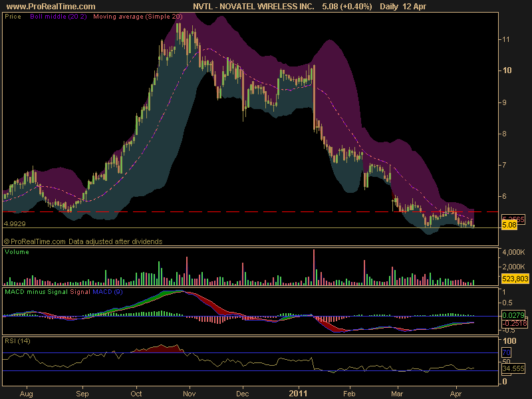Click the 34.555 RSI value tag
The image size is (532, 399).
[x=513, y=368]
